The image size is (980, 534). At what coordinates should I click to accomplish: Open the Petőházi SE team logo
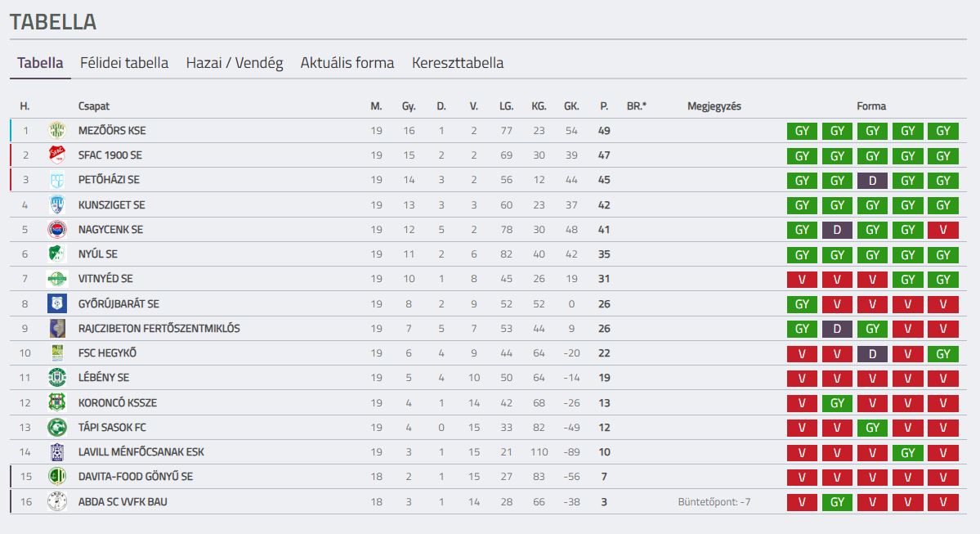click(x=57, y=180)
